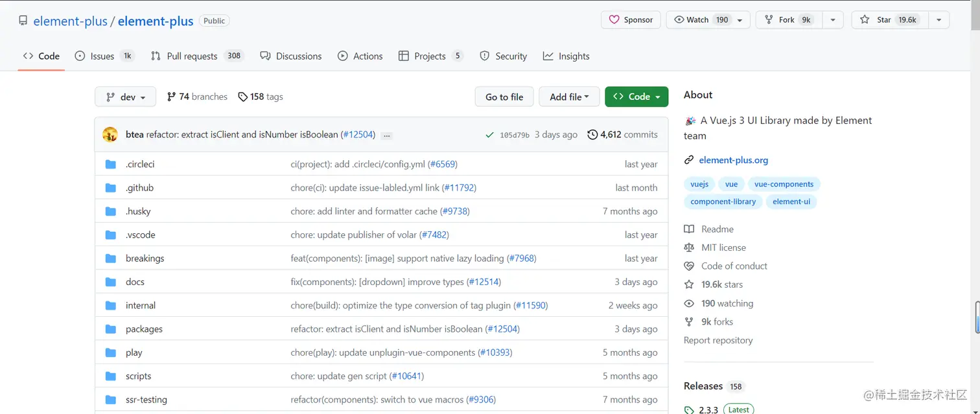The height and width of the screenshot is (414, 980).
Task: Open btea's avatar in commit bar
Action: (110, 135)
